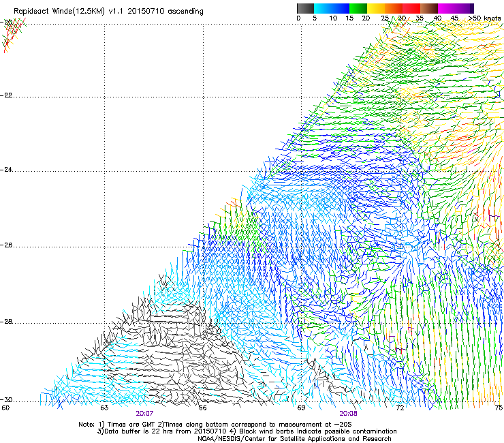Click the -26 latitude axis label
Viewport: 504px width, 443px height.
coord(6,245)
